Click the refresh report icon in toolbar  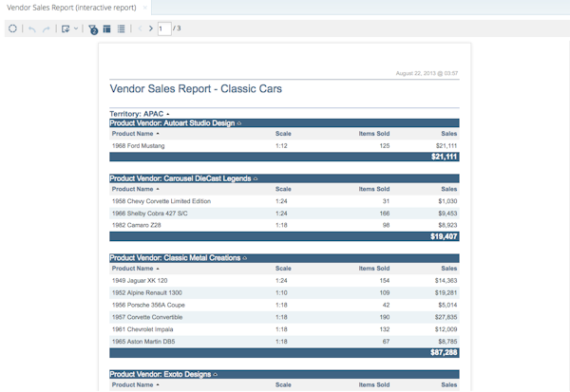coord(12,28)
